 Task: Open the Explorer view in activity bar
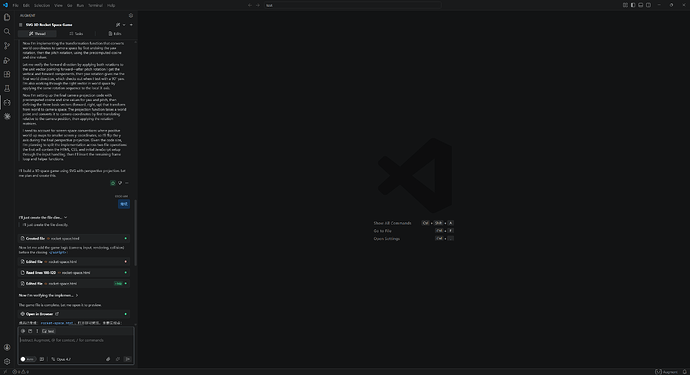7,17
